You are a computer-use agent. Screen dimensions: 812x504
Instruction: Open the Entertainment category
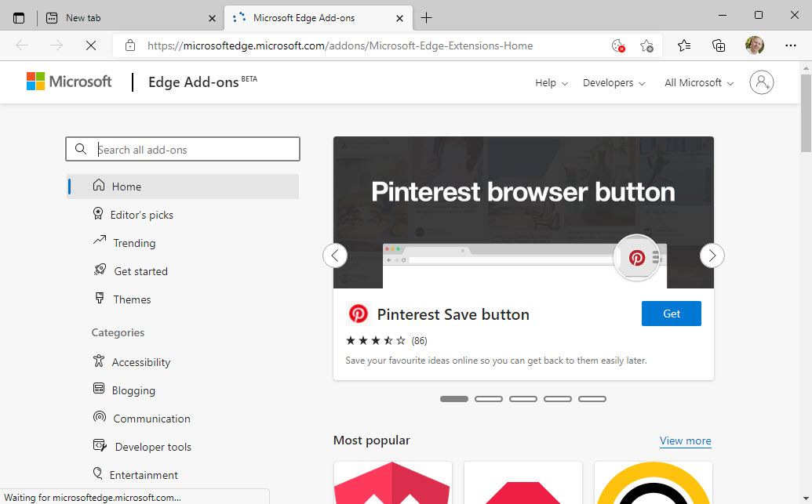tap(136, 474)
